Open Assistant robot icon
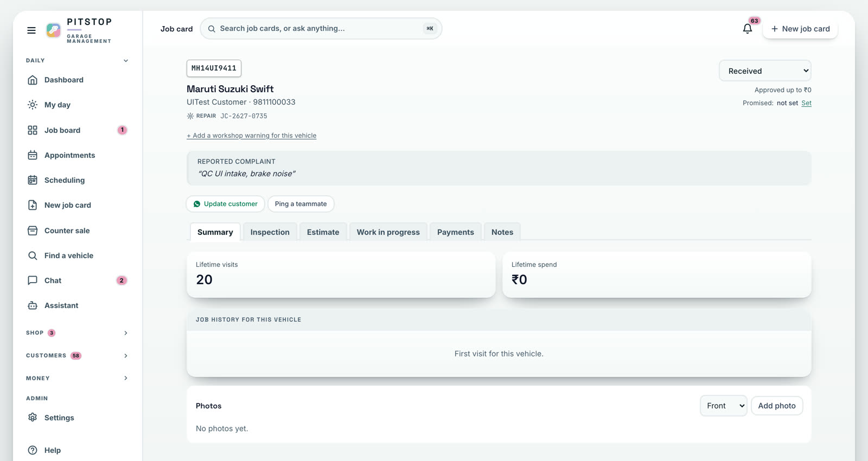This screenshot has height=461, width=868. (x=33, y=305)
